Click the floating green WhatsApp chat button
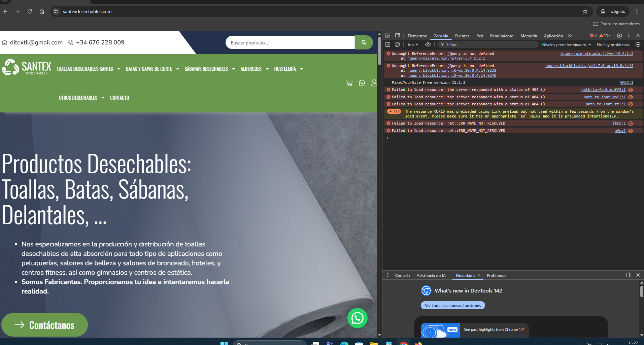 [357, 318]
